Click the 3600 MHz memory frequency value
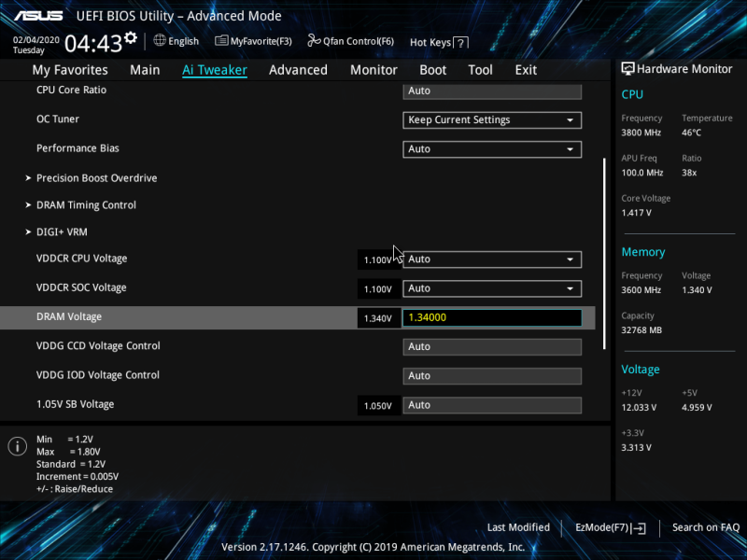 [641, 290]
